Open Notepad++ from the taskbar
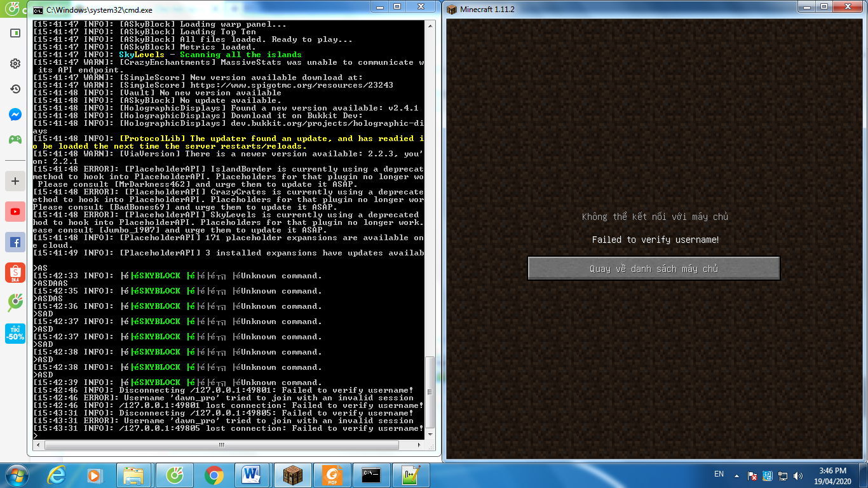Image resolution: width=868 pixels, height=488 pixels. [410, 475]
